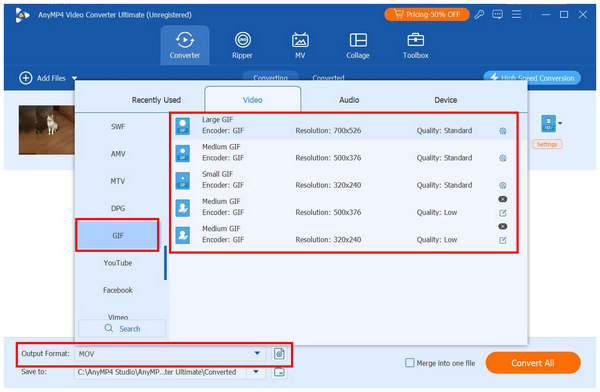
Task: Choose Facebook in the format list
Action: click(118, 290)
